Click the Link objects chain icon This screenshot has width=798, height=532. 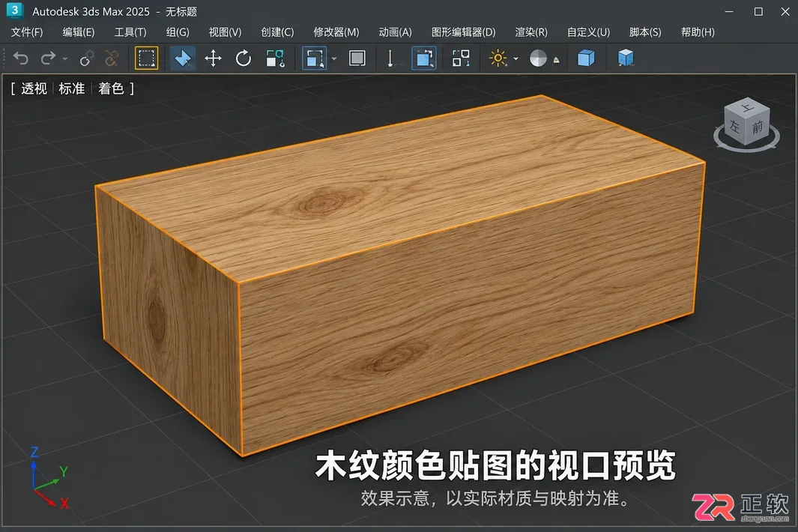pos(86,58)
